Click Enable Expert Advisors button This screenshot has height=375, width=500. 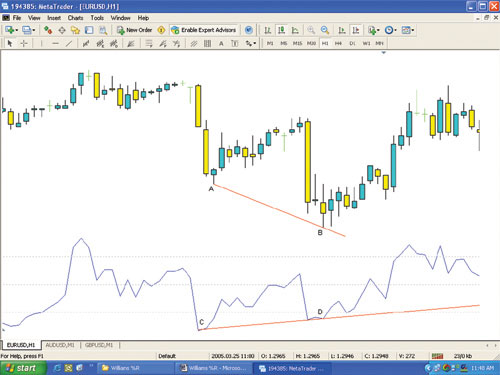pyautogui.click(x=204, y=30)
